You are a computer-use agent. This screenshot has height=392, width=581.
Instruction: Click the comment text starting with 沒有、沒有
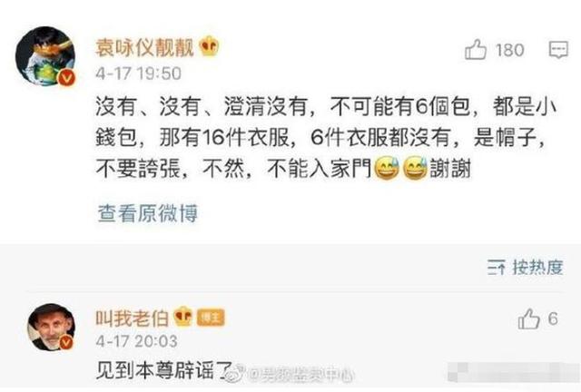click(x=326, y=137)
